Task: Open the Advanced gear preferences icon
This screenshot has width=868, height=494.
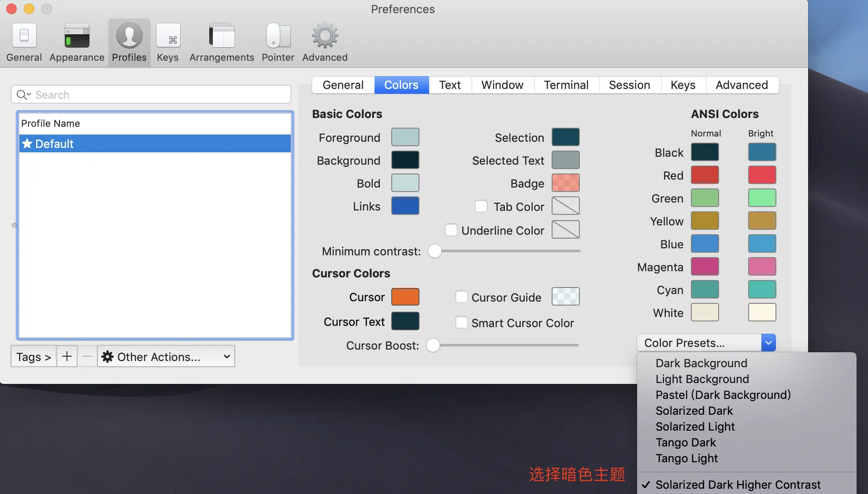Action: tap(325, 36)
